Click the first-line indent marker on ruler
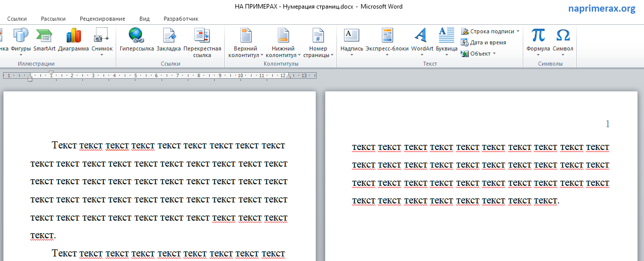The height and width of the screenshot is (261, 644). pyautogui.click(x=52, y=73)
